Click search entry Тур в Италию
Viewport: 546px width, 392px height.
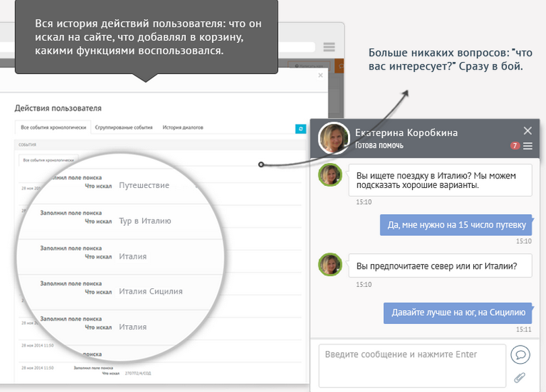point(145,221)
